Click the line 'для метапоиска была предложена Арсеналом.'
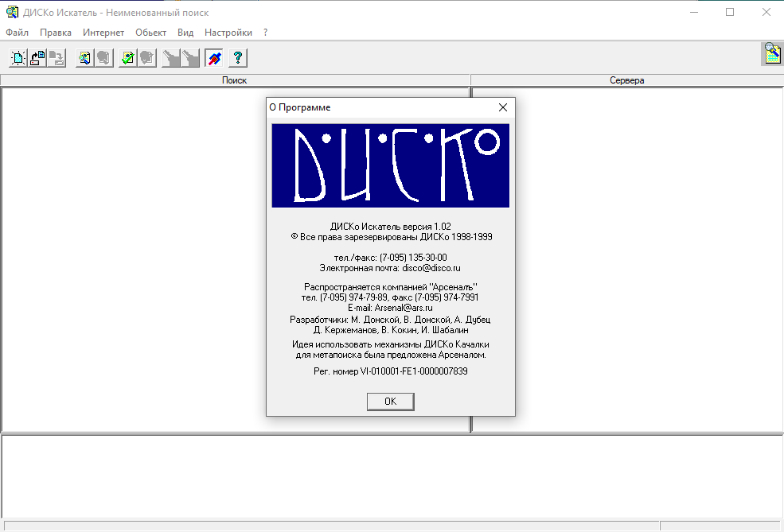 click(391, 355)
